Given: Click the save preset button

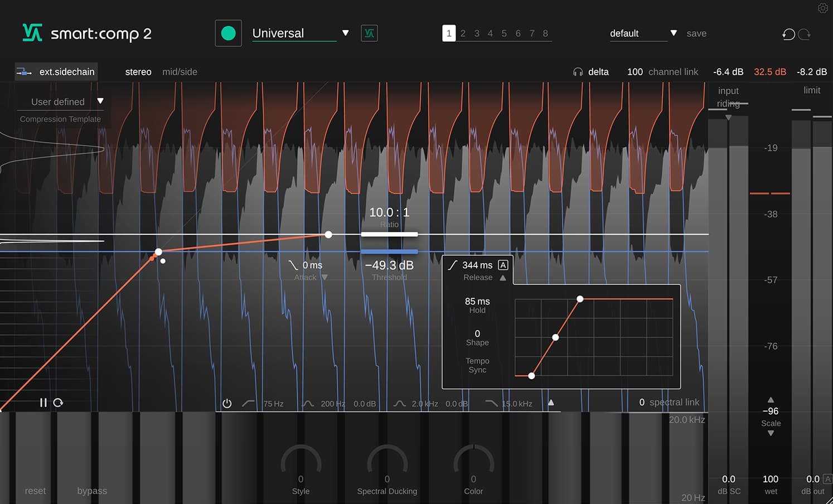Looking at the screenshot, I should pyautogui.click(x=696, y=33).
